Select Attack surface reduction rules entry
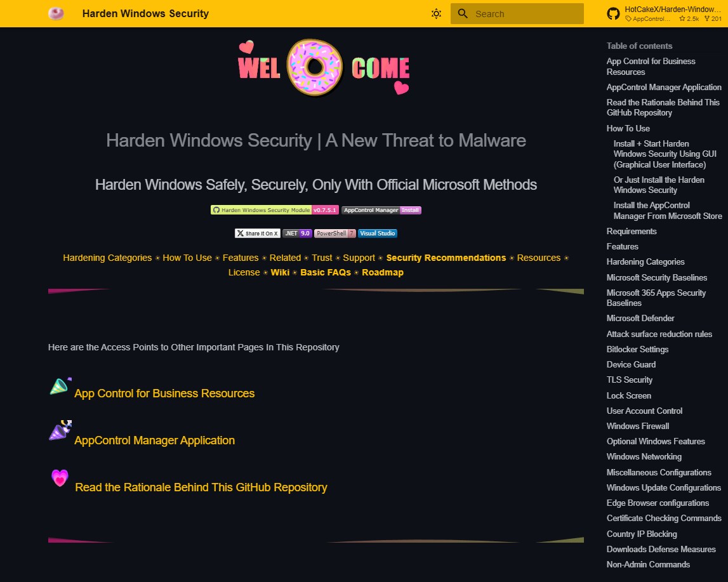This screenshot has width=728, height=582. coord(659,334)
